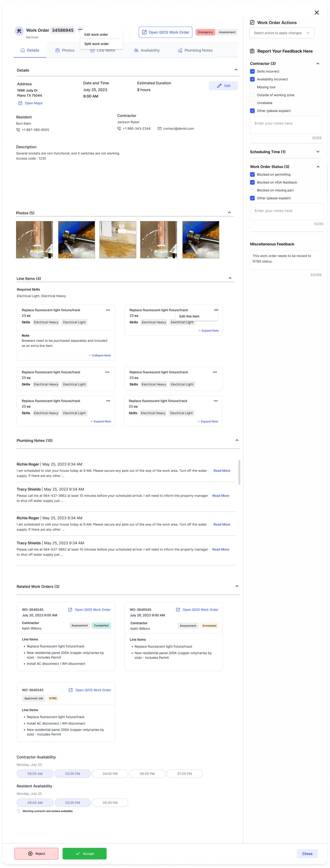Select the 04.00 PM contractor availability slot
Screen dimensions: 330x868
(x=110, y=773)
